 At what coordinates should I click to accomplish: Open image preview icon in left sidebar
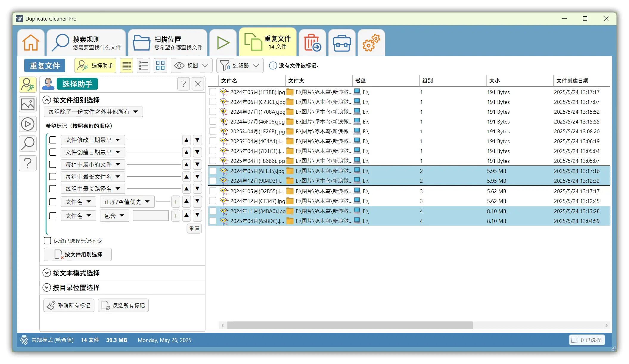coord(28,104)
